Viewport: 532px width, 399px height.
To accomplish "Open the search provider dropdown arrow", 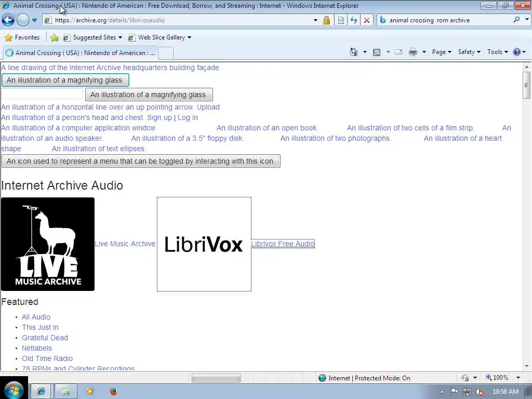I will (527, 20).
